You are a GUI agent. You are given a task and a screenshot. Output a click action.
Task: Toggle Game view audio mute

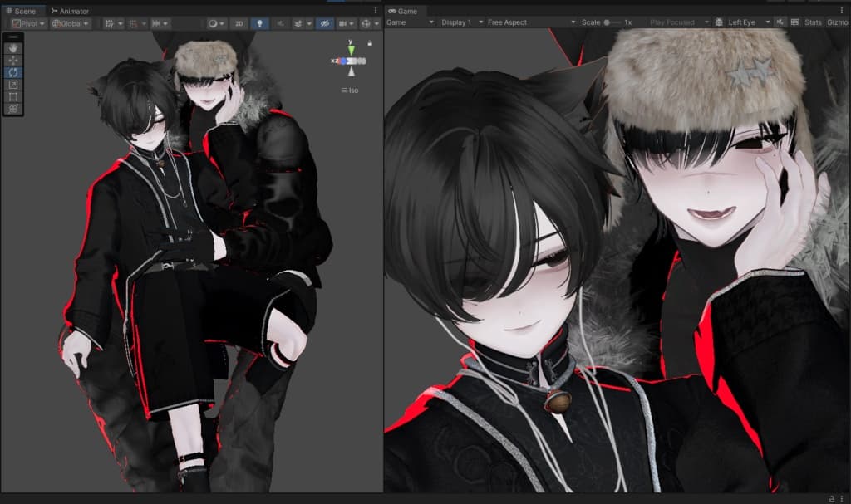click(780, 22)
